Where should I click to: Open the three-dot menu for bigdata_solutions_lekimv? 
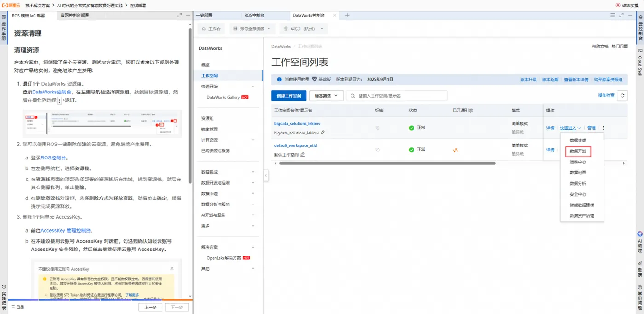(x=603, y=128)
